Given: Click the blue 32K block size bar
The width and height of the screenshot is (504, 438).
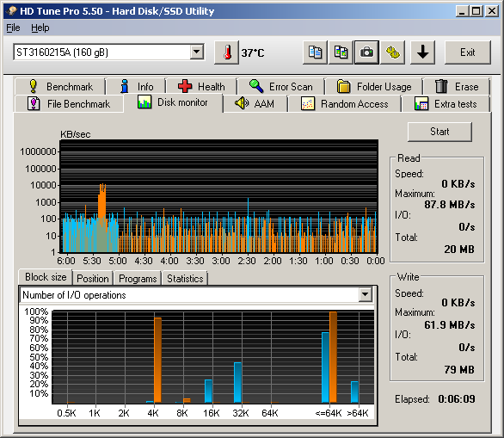Looking at the screenshot, I should 237,382.
